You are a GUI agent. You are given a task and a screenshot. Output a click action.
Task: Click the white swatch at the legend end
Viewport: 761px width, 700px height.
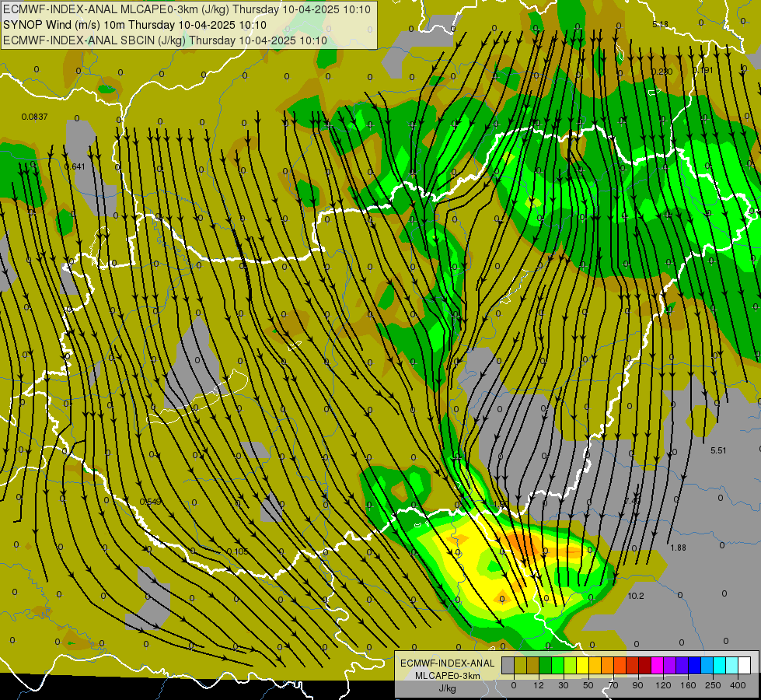(x=745, y=665)
